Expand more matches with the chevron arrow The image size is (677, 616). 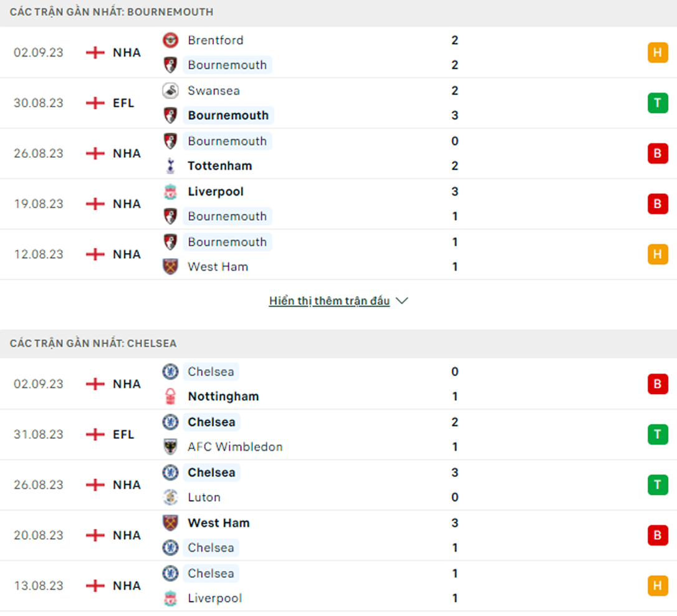click(x=402, y=301)
